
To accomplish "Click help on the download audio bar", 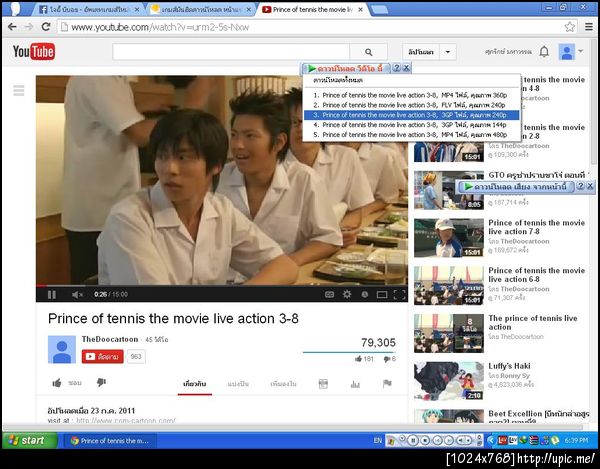I will tap(580, 186).
